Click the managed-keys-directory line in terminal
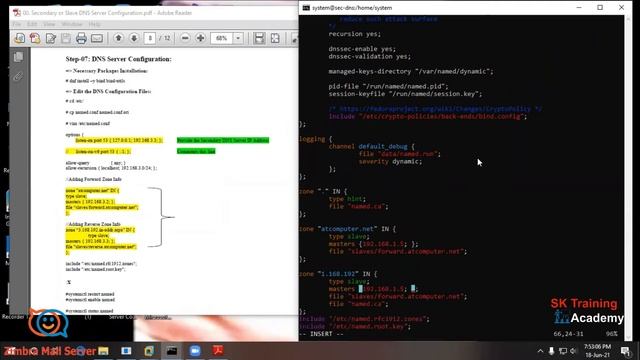 pos(411,71)
